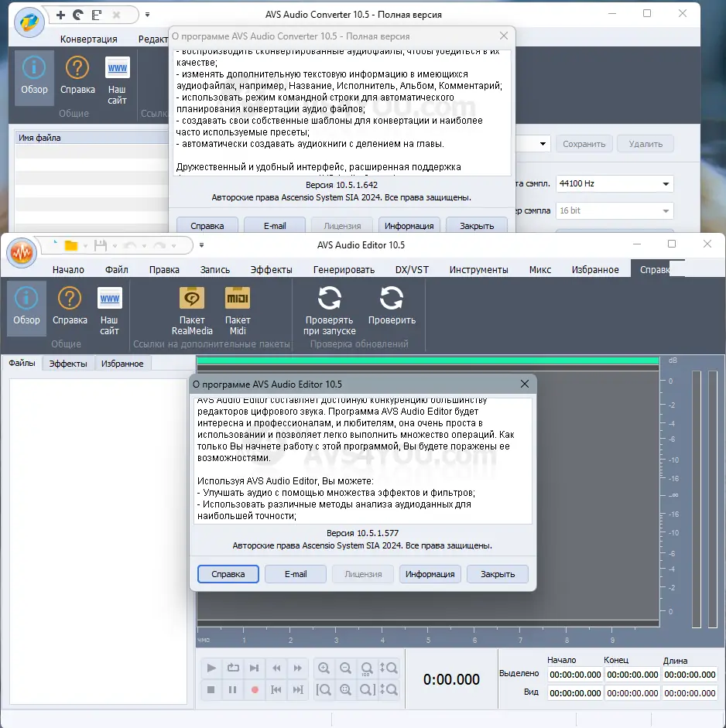Open the Начало ribbon tab
Image resolution: width=726 pixels, height=728 pixels.
pyautogui.click(x=68, y=270)
